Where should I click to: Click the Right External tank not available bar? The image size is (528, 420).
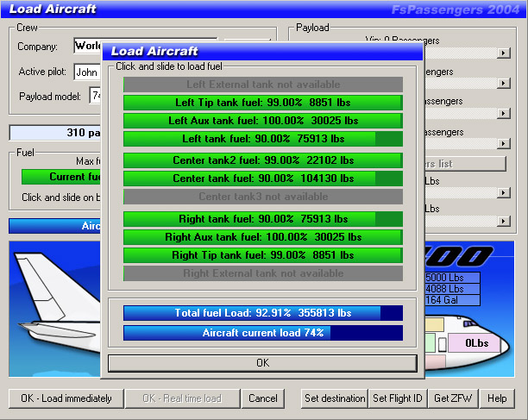point(263,273)
